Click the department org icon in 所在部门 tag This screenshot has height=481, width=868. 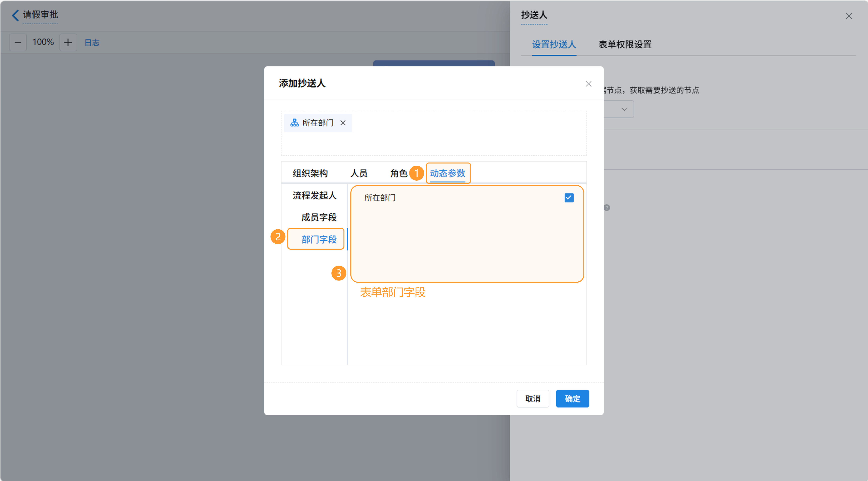(x=295, y=123)
